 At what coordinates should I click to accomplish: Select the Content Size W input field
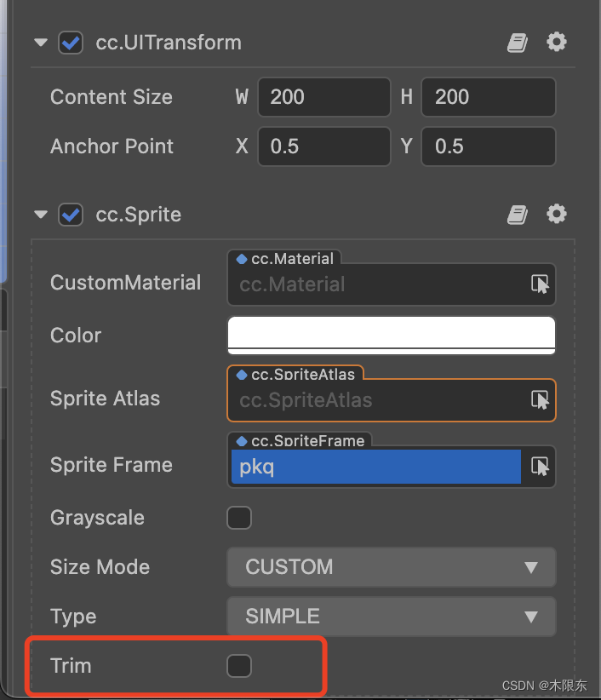323,97
